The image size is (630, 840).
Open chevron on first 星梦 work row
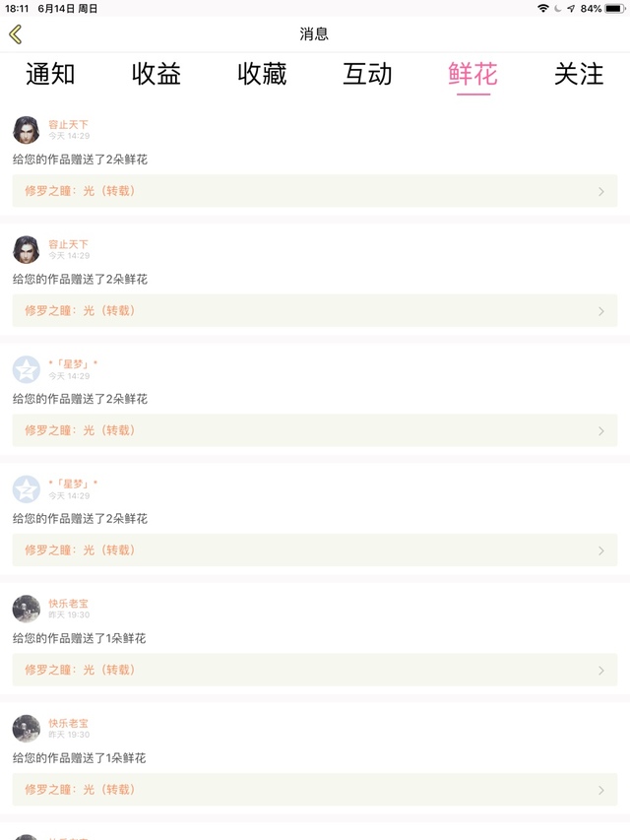click(601, 430)
